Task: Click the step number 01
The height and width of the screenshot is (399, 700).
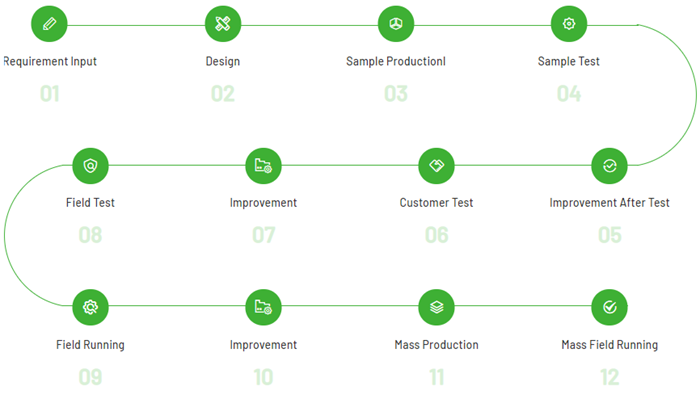Action: pos(50,94)
